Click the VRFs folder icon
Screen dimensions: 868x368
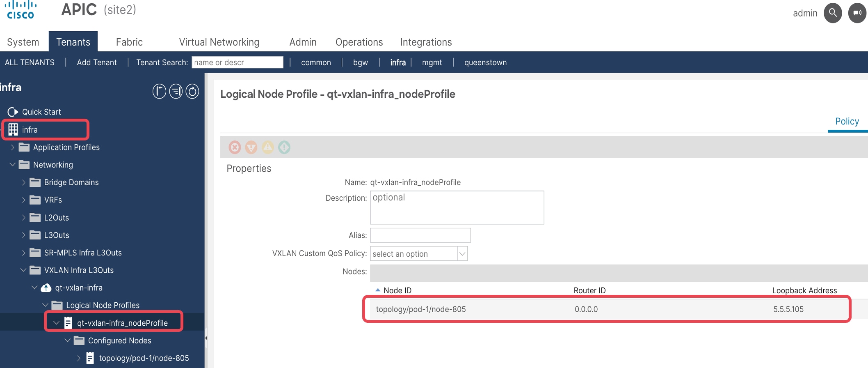pos(35,200)
